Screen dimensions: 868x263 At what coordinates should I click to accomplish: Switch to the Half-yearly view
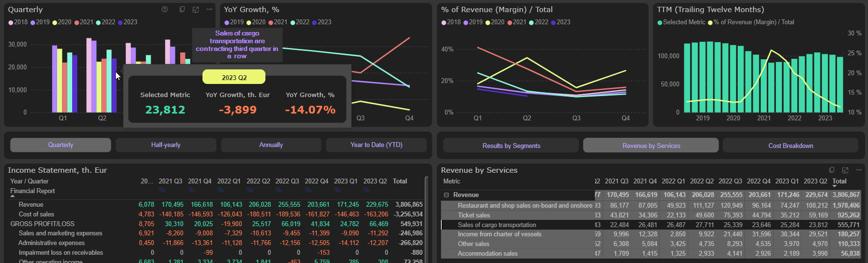(166, 145)
